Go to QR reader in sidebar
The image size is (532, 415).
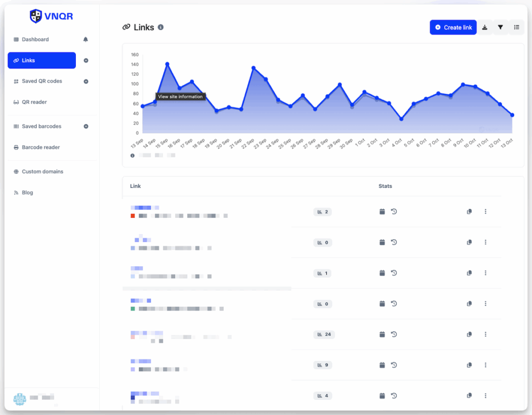(x=34, y=102)
